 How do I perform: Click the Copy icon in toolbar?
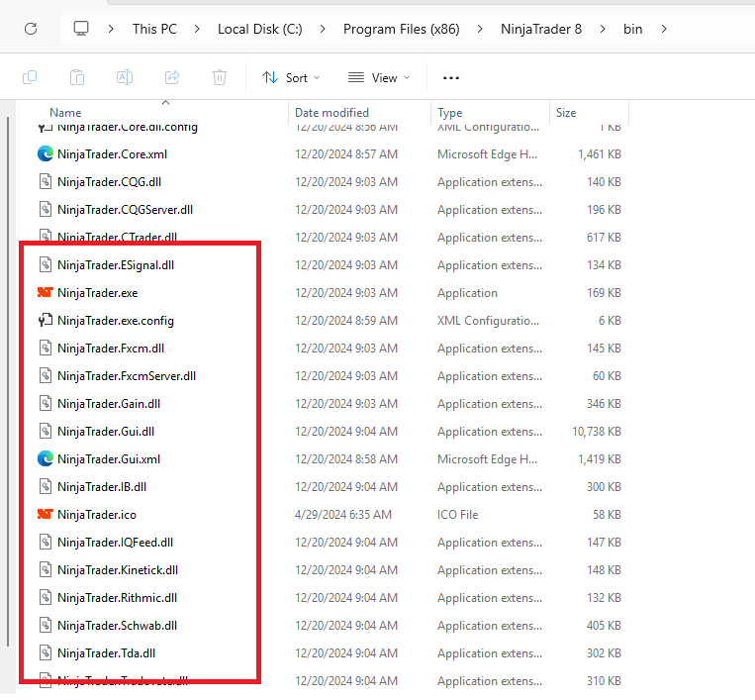click(30, 77)
